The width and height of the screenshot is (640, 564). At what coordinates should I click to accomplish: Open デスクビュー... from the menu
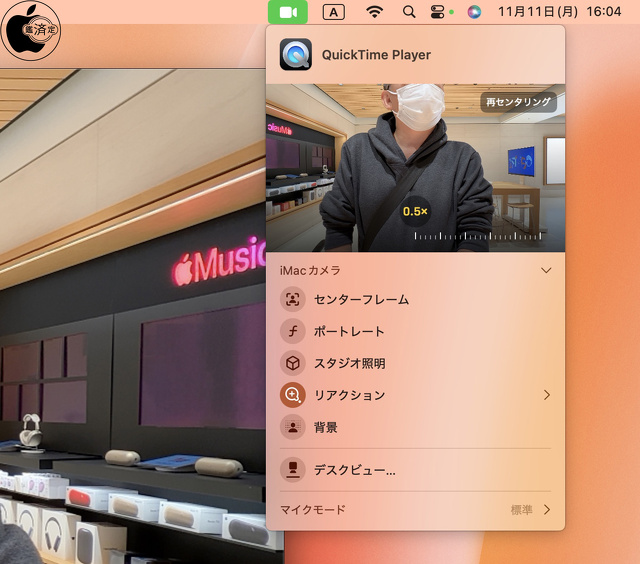click(x=354, y=470)
